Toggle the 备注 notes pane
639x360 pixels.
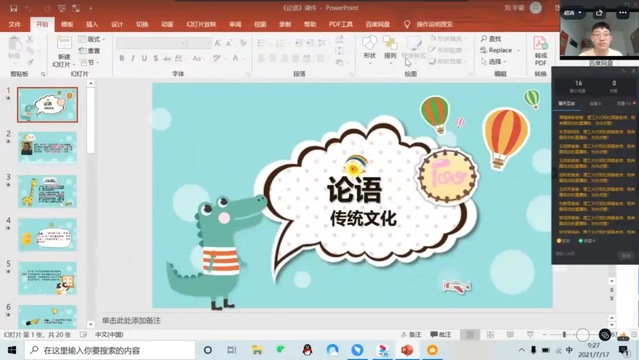[411, 335]
